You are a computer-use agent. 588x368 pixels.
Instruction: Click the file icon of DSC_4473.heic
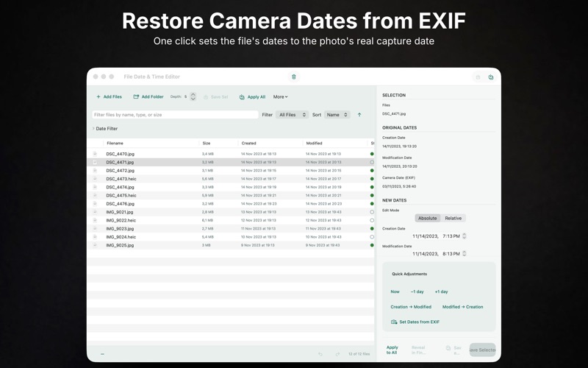pos(95,179)
